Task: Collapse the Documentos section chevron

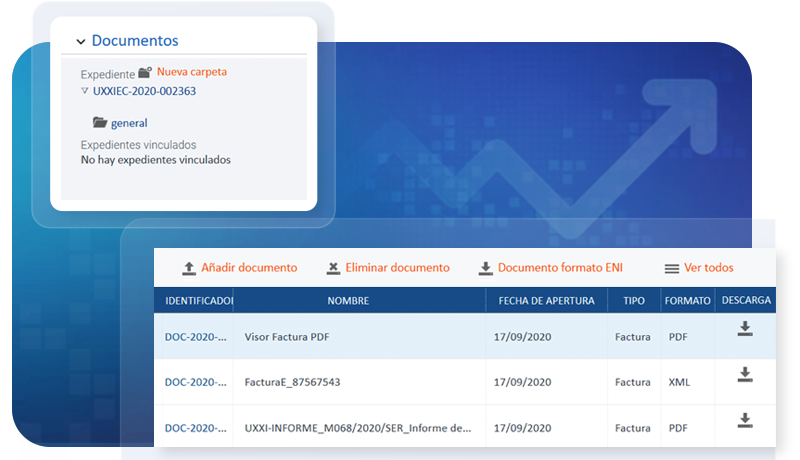Action: 81,42
